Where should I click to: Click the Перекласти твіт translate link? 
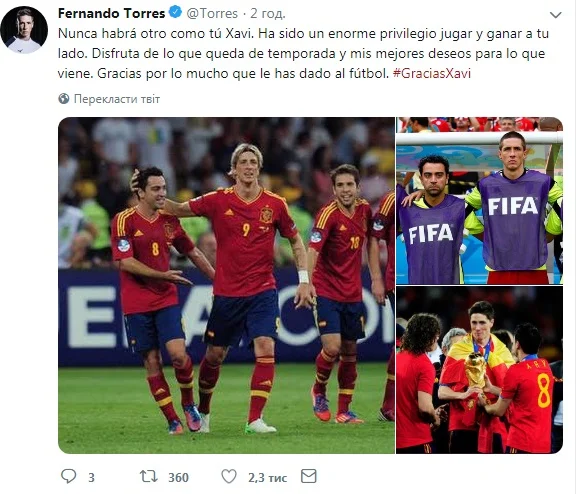tap(117, 99)
